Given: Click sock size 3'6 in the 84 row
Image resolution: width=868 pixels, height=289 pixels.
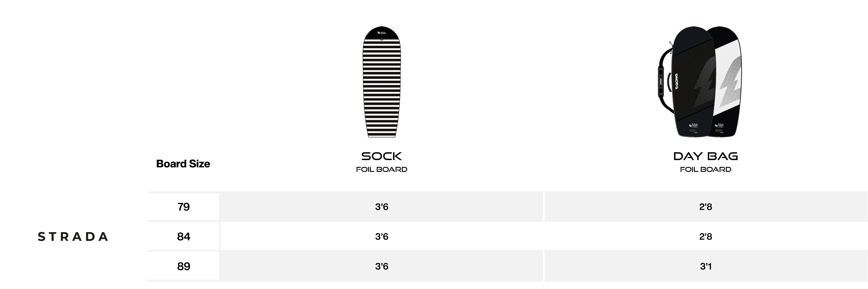Looking at the screenshot, I should pyautogui.click(x=382, y=236).
